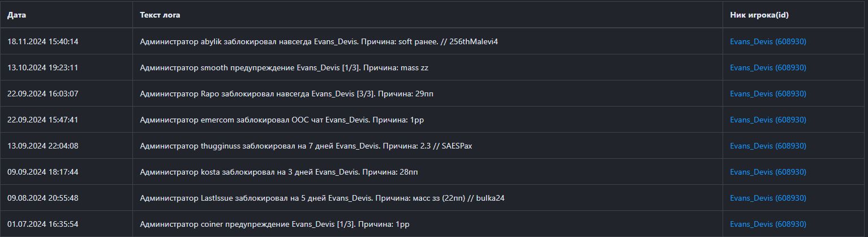Click the "Дата" column header

click(16, 15)
